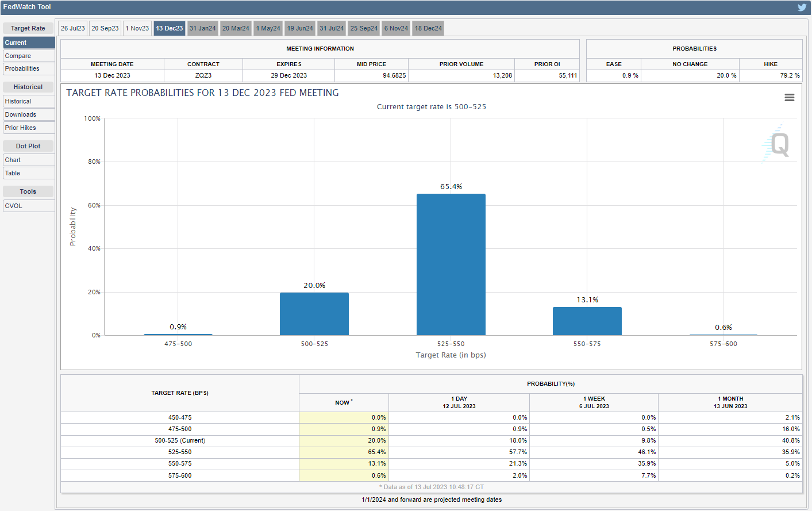This screenshot has height=511, width=812.
Task: Switch to the 18 Dec24 meeting tab
Action: tap(428, 28)
